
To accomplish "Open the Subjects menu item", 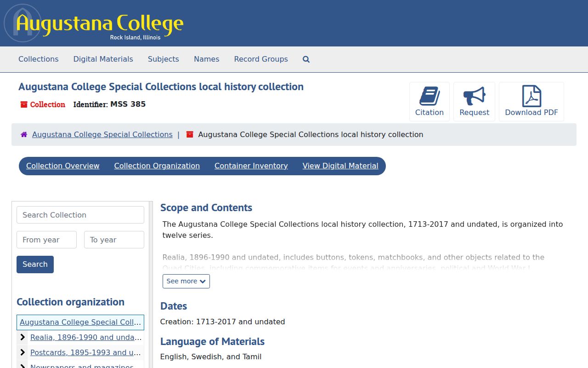I will 164,59.
